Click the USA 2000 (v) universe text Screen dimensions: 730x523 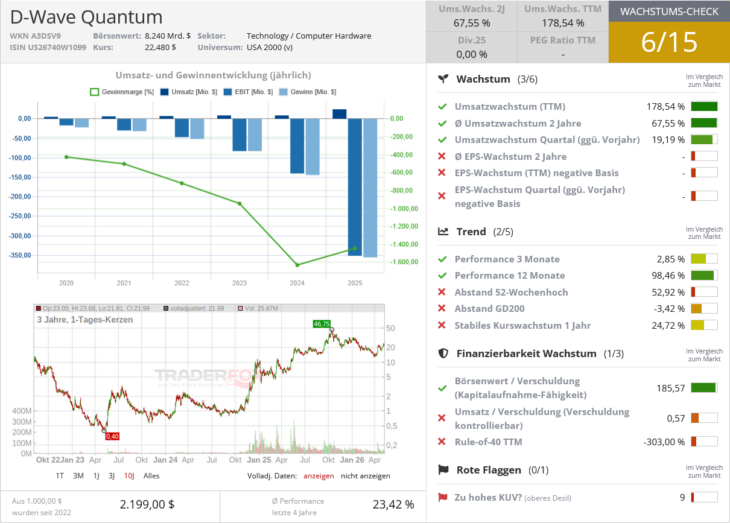(x=270, y=47)
